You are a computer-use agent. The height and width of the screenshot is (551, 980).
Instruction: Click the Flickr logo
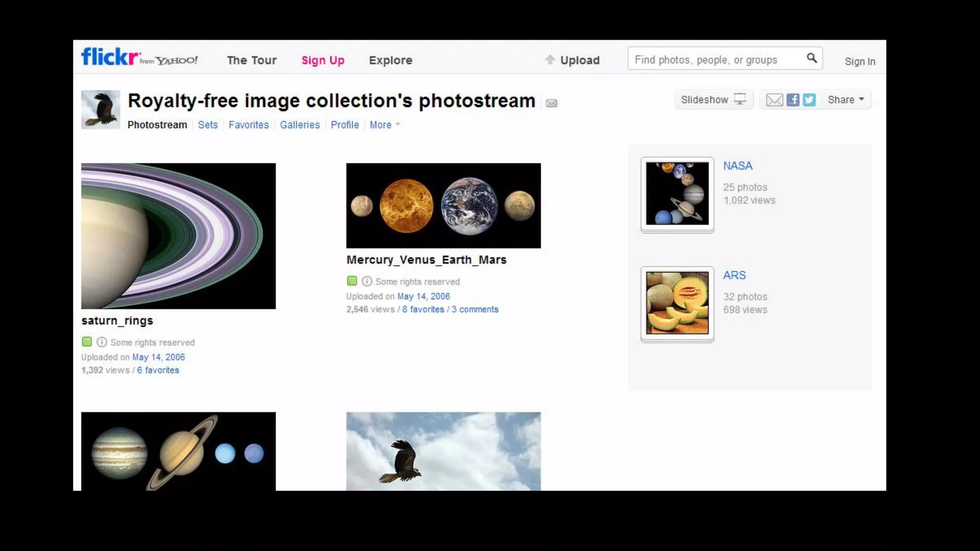click(111, 57)
